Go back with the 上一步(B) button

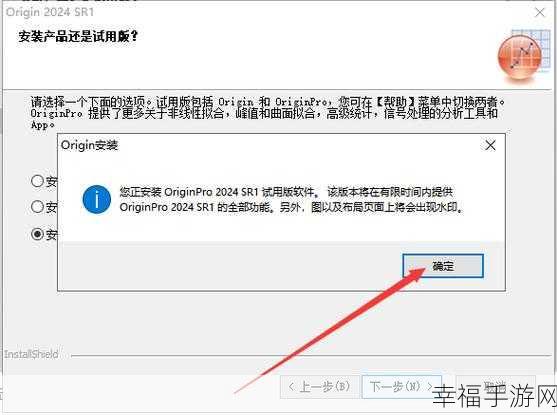point(320,386)
